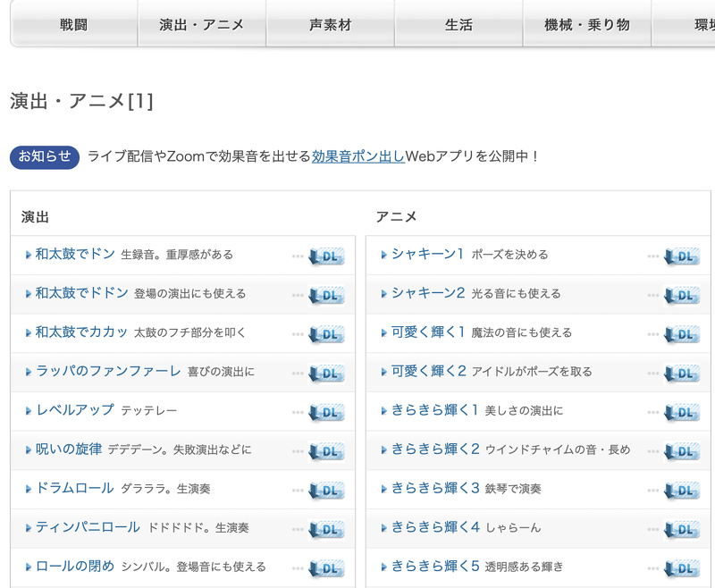Click DL icon for ラッパのファンファーレ
The image size is (715, 588).
[x=326, y=374]
